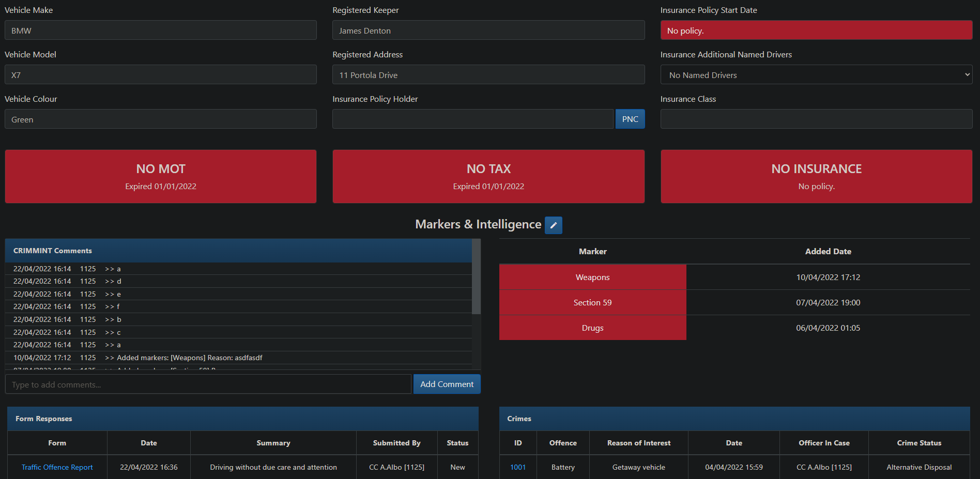The width and height of the screenshot is (980, 479).
Task: Click the NO INSURANCE status banner
Action: tap(816, 176)
